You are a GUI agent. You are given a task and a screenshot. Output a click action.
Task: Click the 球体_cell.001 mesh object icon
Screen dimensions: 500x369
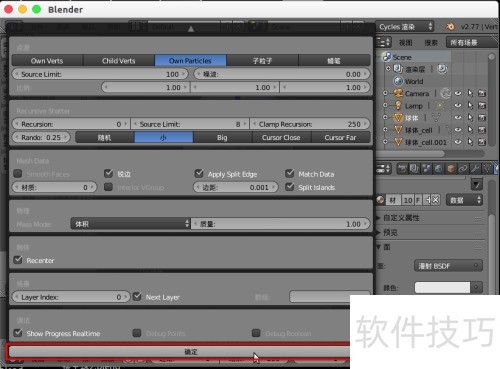coord(398,142)
